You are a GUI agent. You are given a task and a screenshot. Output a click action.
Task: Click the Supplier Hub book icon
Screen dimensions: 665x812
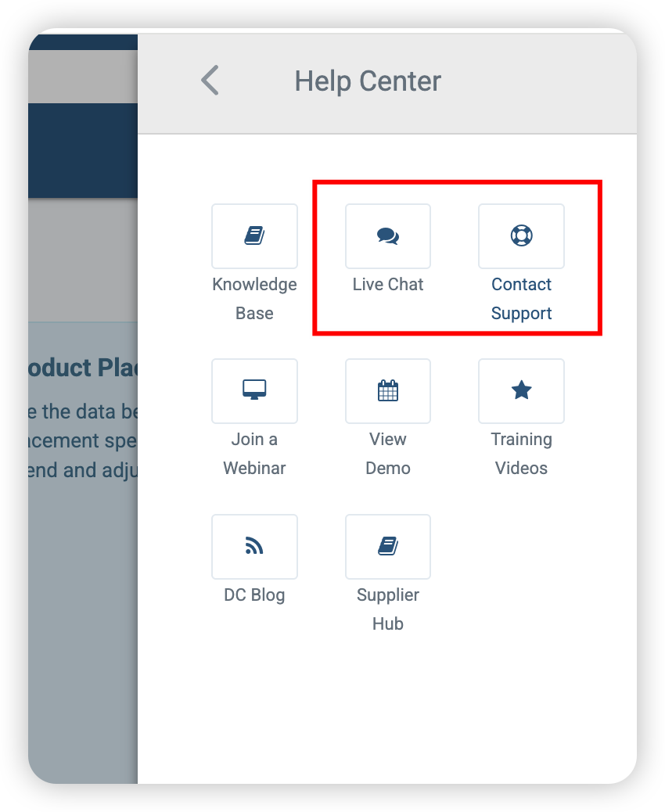pos(387,546)
